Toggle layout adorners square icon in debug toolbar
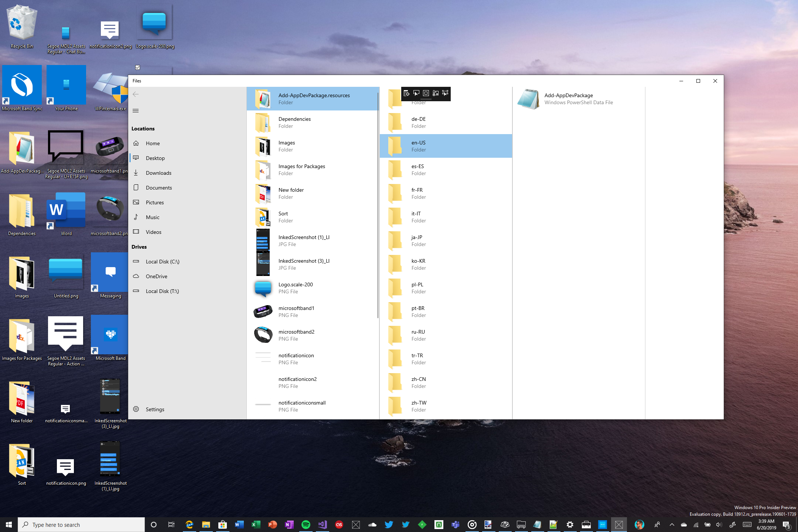This screenshot has width=798, height=532. (426, 93)
